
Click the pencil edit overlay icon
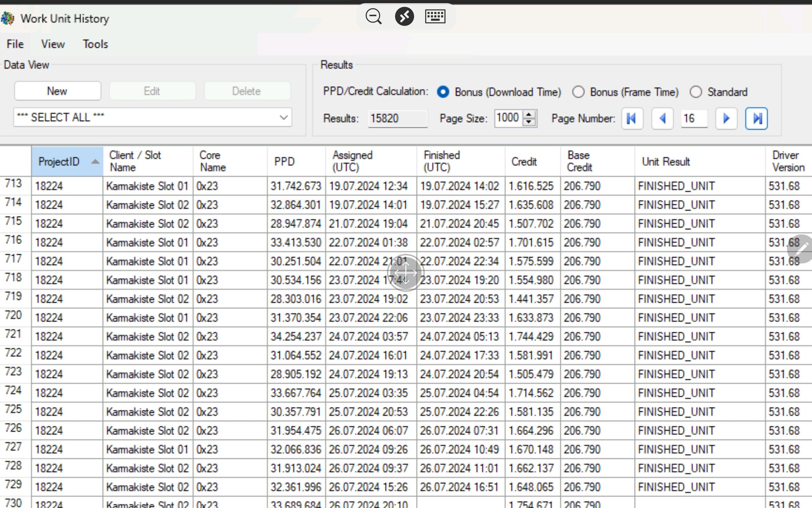(801, 249)
